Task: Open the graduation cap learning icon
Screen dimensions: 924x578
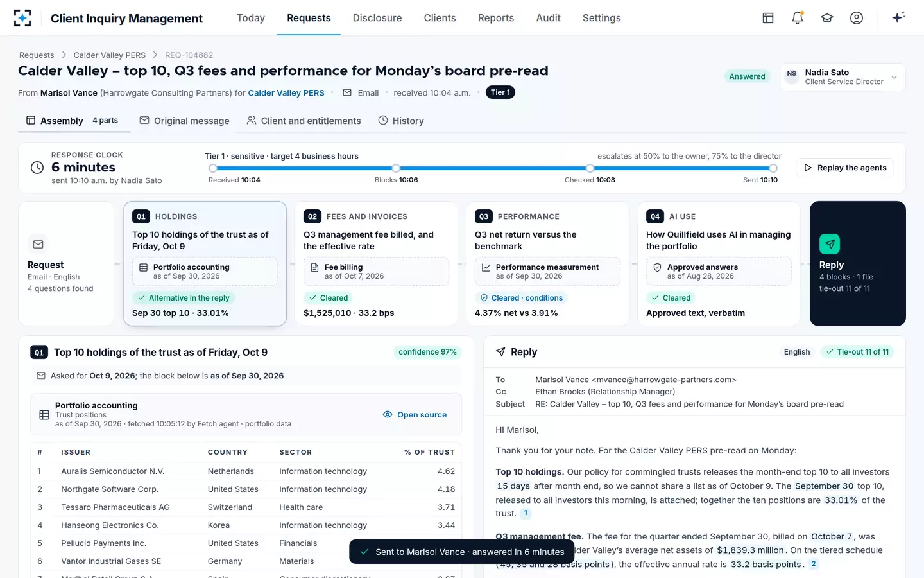Action: pos(827,18)
